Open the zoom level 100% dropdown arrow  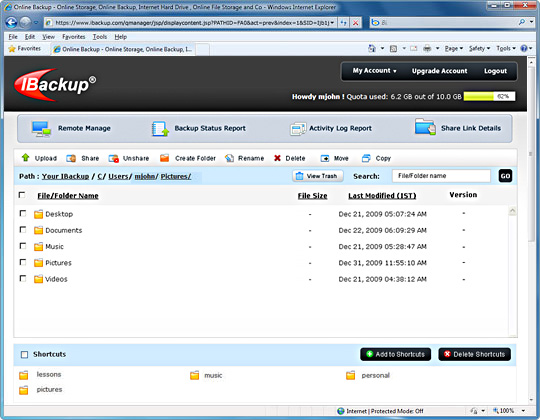point(523,411)
